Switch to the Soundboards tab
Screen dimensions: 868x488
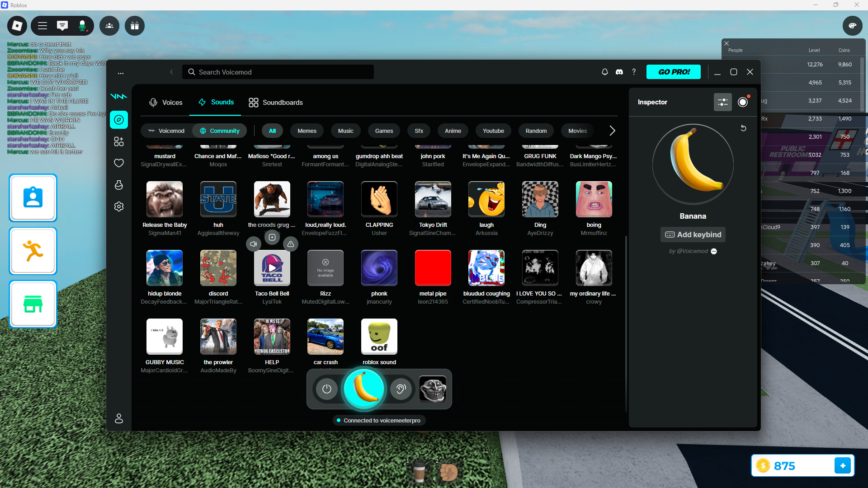pyautogui.click(x=276, y=103)
